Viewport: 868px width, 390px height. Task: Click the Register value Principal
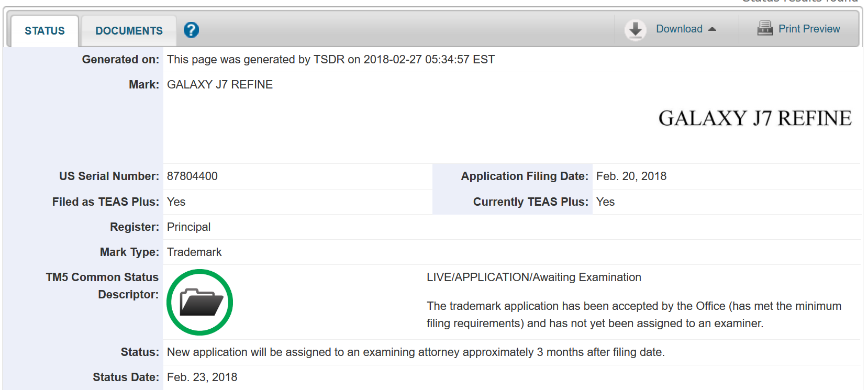pos(188,227)
